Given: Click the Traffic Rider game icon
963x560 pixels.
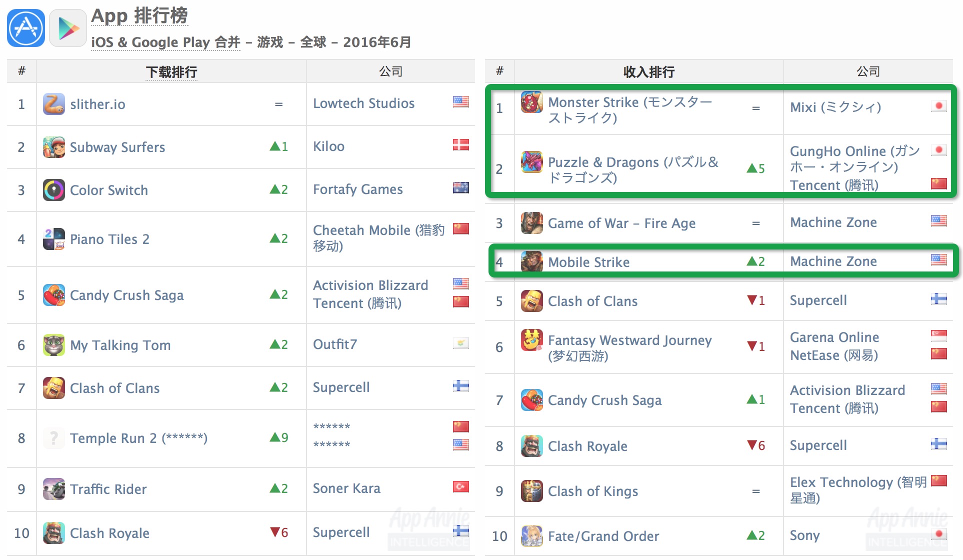Looking at the screenshot, I should [x=54, y=489].
